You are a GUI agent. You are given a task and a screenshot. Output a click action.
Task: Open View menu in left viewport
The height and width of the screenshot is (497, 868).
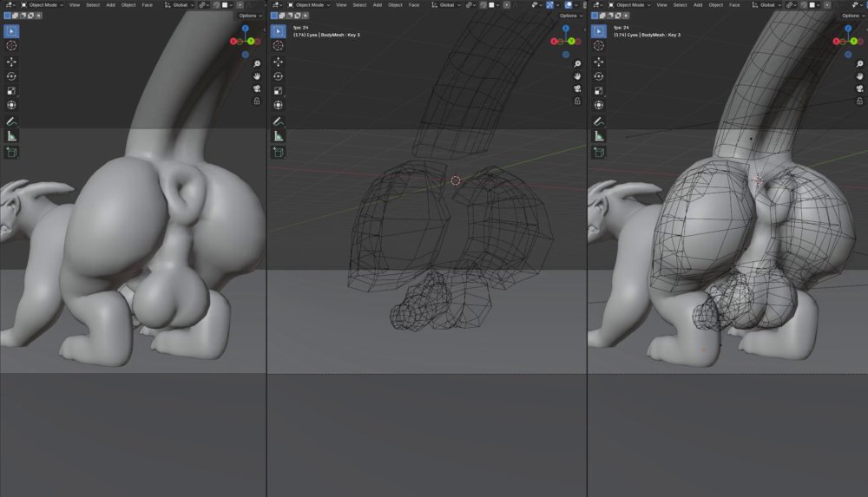coord(74,5)
